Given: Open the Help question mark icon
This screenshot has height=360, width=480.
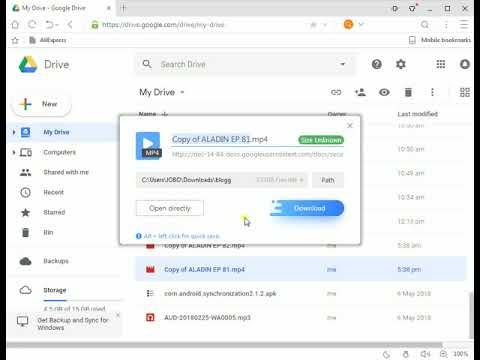Looking at the screenshot, I should 377,64.
